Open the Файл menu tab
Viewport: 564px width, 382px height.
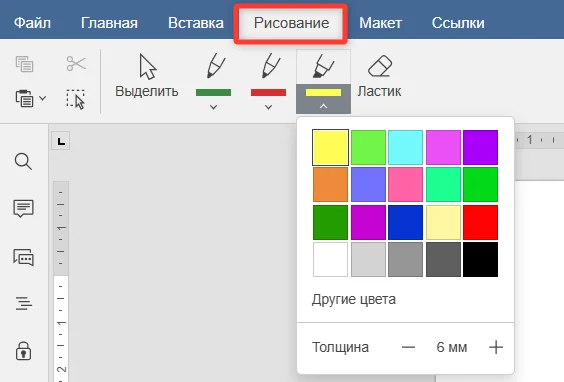tap(32, 23)
